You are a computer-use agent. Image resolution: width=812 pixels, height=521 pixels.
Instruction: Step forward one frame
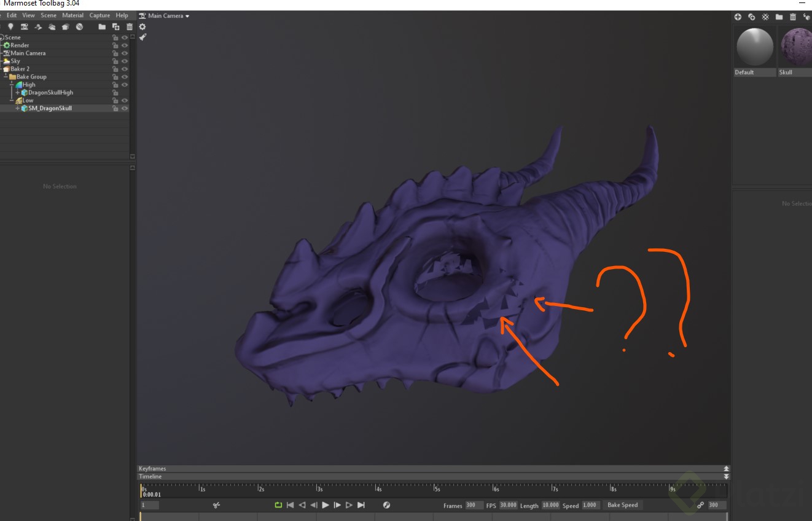click(x=337, y=505)
